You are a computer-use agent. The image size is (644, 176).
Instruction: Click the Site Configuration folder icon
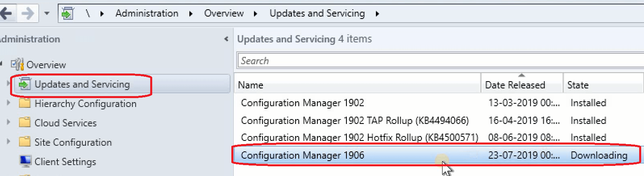coord(25,142)
